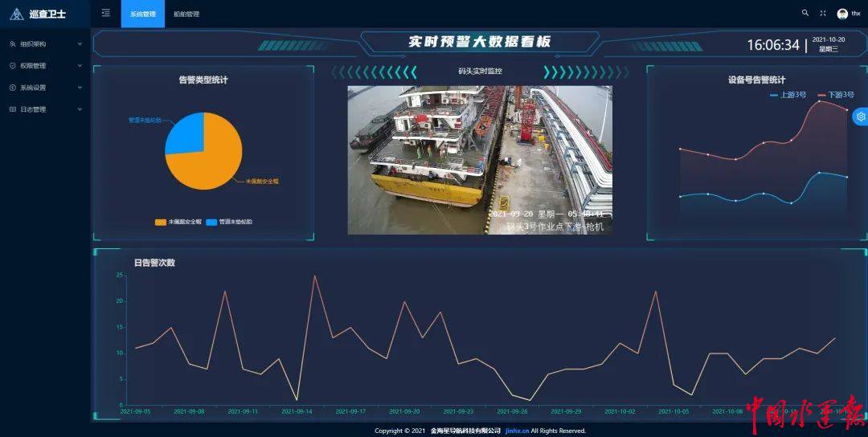
Task: Switch to the 系统管理 tab
Action: point(143,14)
